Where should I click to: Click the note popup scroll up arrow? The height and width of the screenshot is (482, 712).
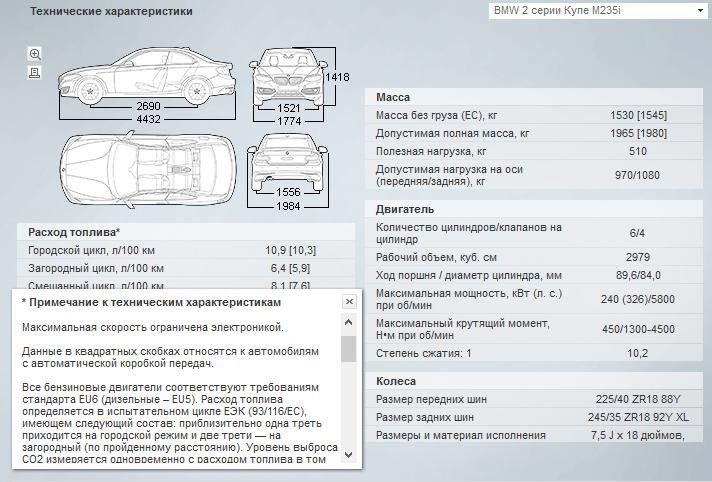(349, 323)
